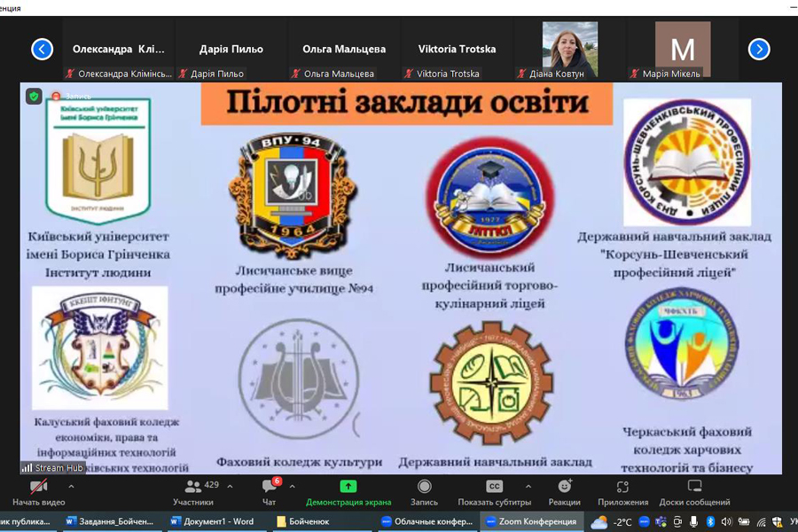Click Windows Security shield tray icon
798x532 pixels.
777,521
